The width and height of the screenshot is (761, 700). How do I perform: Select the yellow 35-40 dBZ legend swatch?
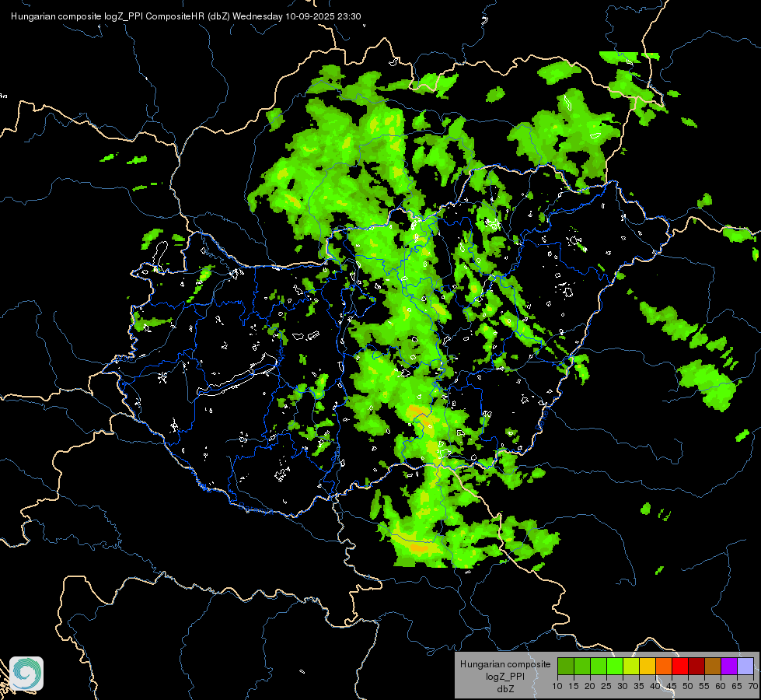tap(648, 666)
